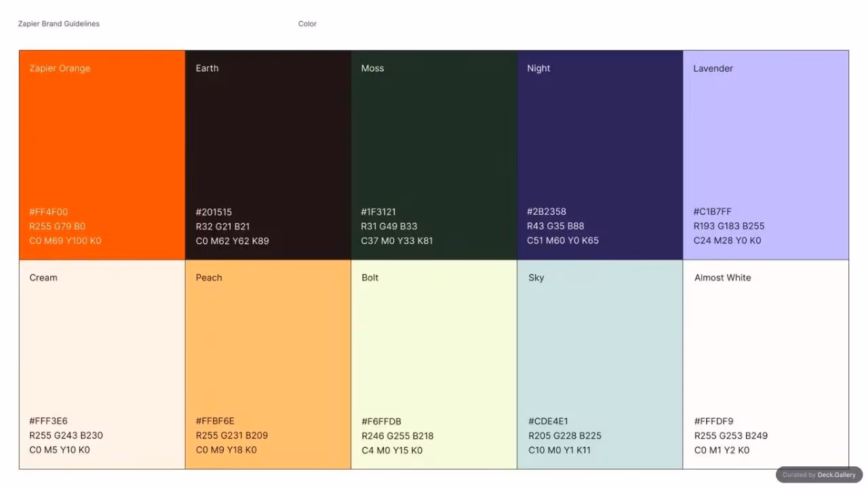Click the RGB line R193 G183 B255
The height and width of the screenshot is (488, 868).
pyautogui.click(x=729, y=226)
